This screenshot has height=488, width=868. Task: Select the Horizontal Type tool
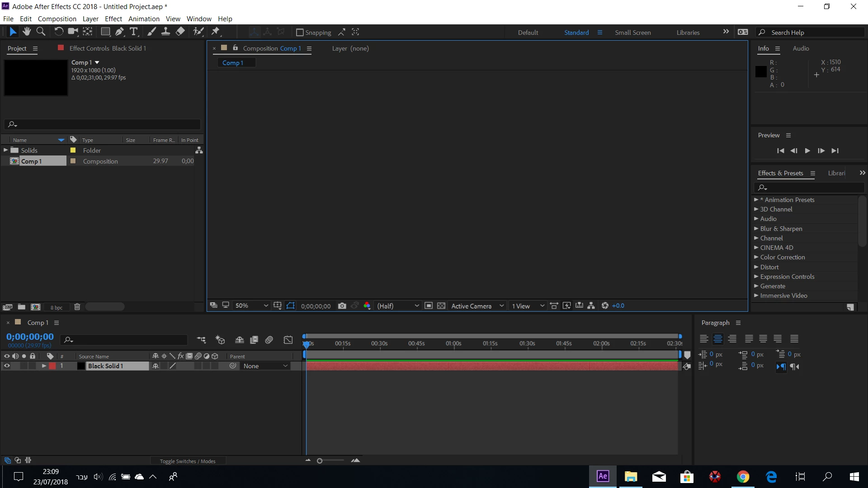133,32
